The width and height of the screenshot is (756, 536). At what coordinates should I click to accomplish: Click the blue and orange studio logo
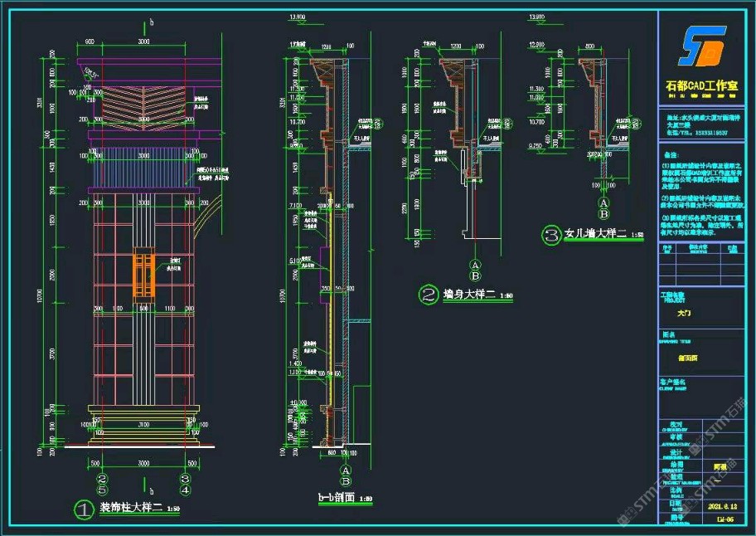click(701, 46)
